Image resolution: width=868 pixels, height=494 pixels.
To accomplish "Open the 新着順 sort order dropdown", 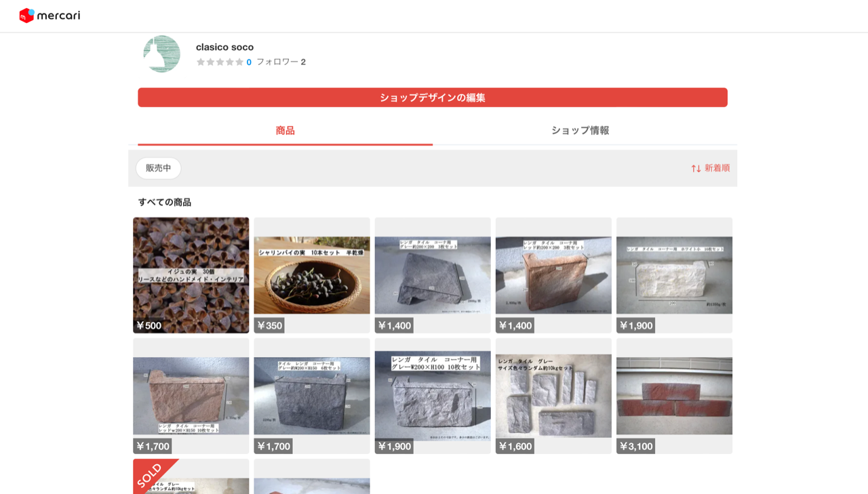I will 711,168.
